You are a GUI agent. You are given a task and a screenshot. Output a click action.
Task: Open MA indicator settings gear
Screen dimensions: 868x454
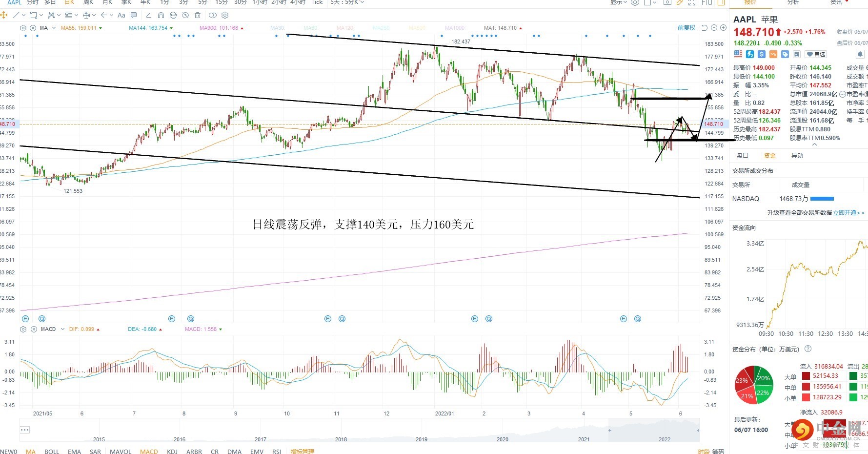[x=23, y=28]
